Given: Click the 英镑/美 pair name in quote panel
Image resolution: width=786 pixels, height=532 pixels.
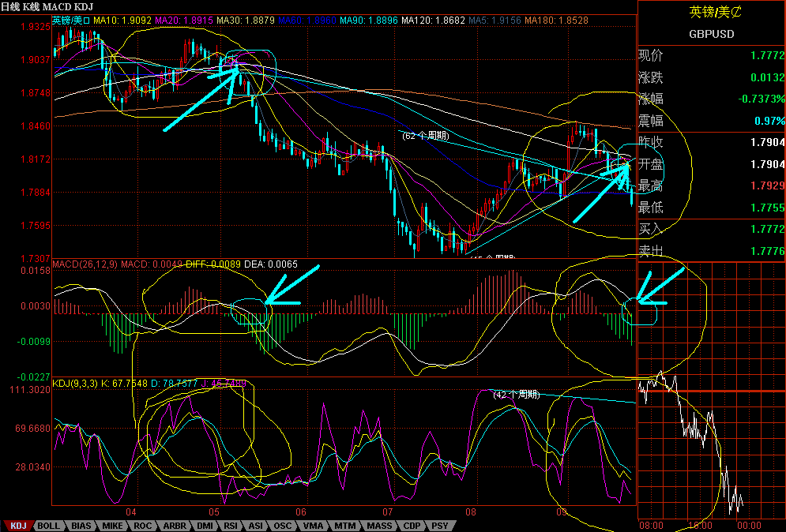Looking at the screenshot, I should 716,12.
